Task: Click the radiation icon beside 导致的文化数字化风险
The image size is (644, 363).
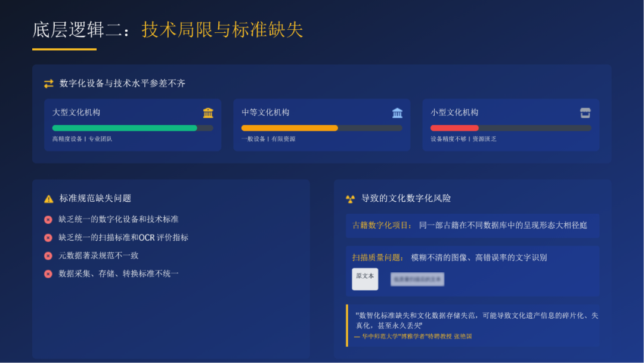Action: [350, 199]
